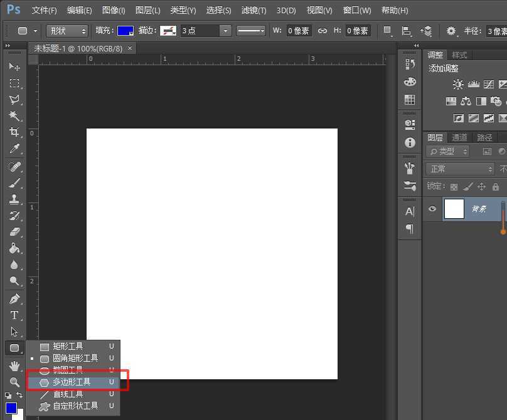Activate the horizontal Type tool

(14, 315)
